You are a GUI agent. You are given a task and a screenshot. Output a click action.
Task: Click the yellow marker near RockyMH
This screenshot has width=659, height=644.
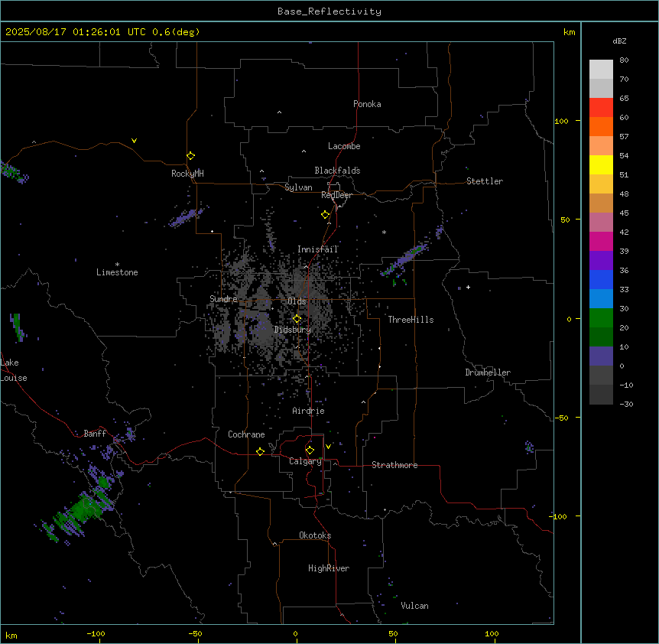pyautogui.click(x=191, y=156)
